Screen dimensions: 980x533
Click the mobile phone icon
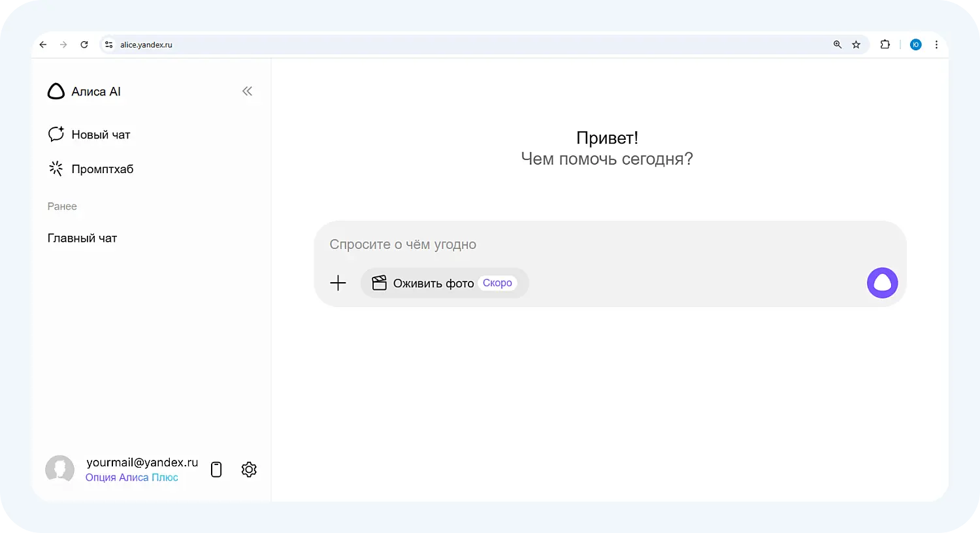tap(216, 470)
